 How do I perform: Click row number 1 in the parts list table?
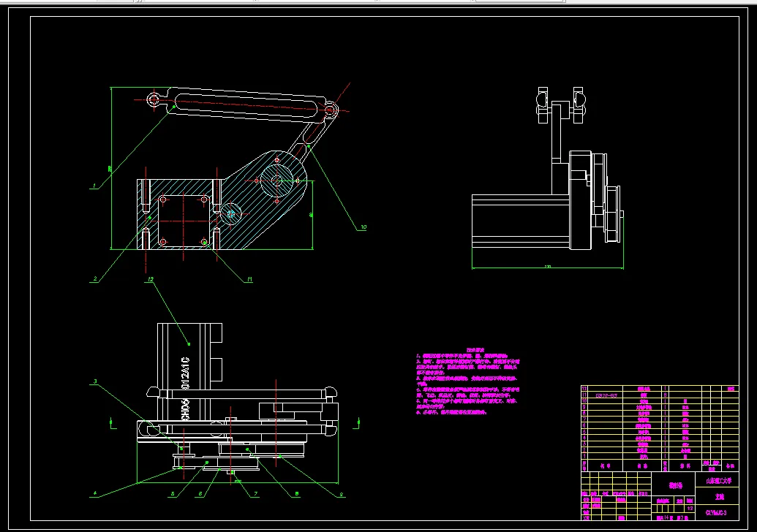584,456
